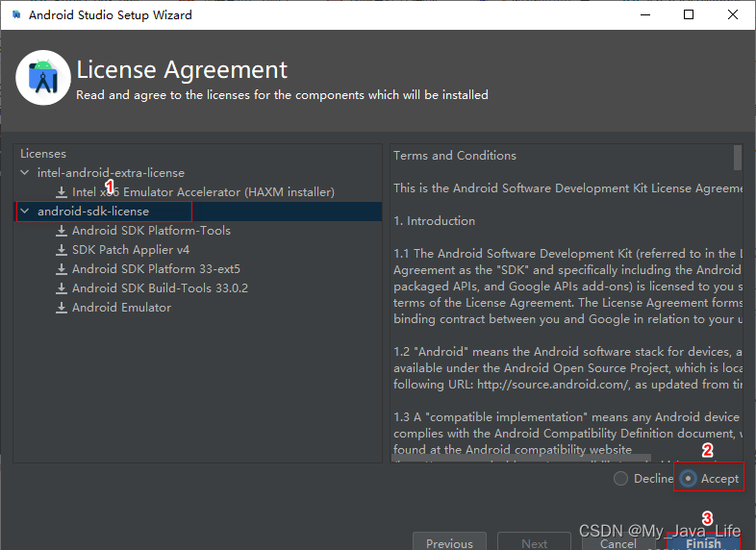
Task: Click the '1. Introduction' line in license text
Action: pos(434,221)
